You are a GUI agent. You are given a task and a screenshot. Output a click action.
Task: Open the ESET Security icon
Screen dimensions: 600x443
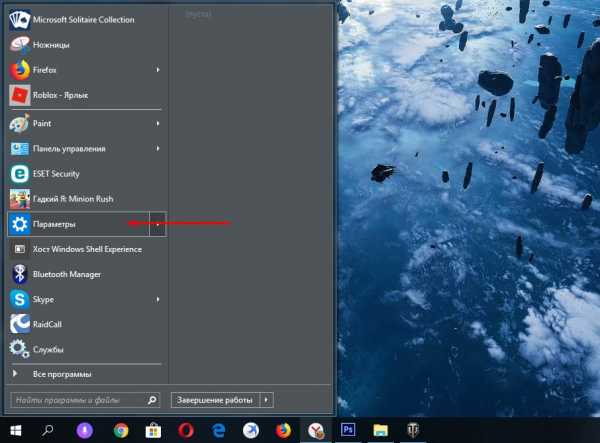[20, 174]
